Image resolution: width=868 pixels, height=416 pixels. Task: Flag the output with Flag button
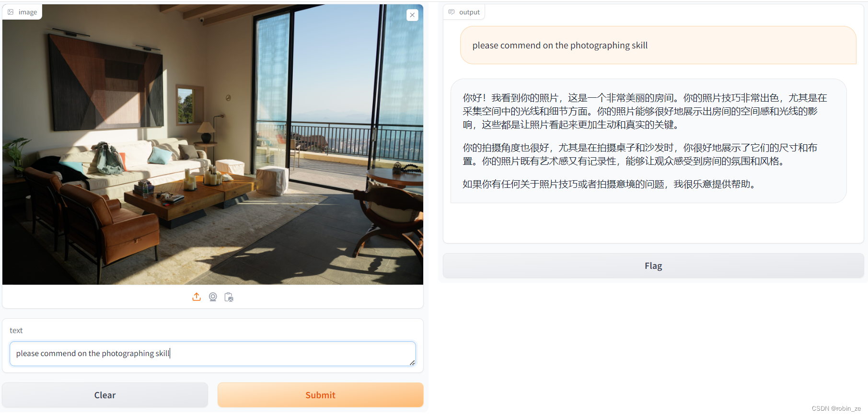(x=653, y=266)
